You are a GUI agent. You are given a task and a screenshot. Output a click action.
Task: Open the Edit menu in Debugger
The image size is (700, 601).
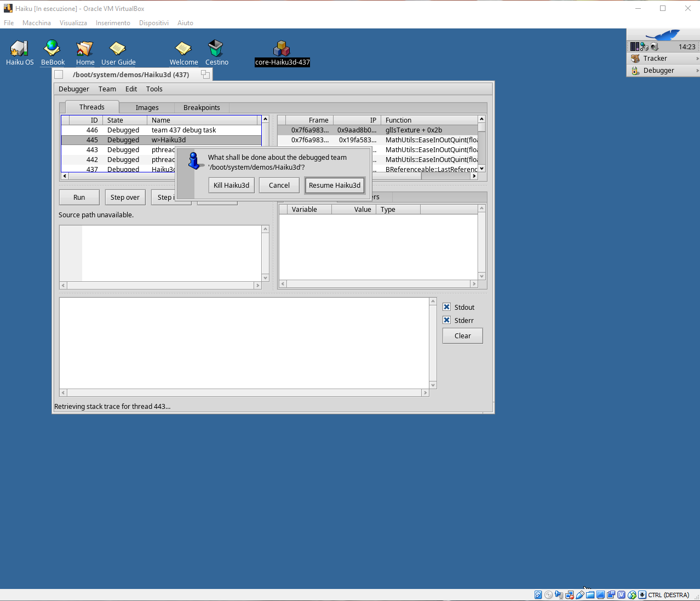click(131, 89)
